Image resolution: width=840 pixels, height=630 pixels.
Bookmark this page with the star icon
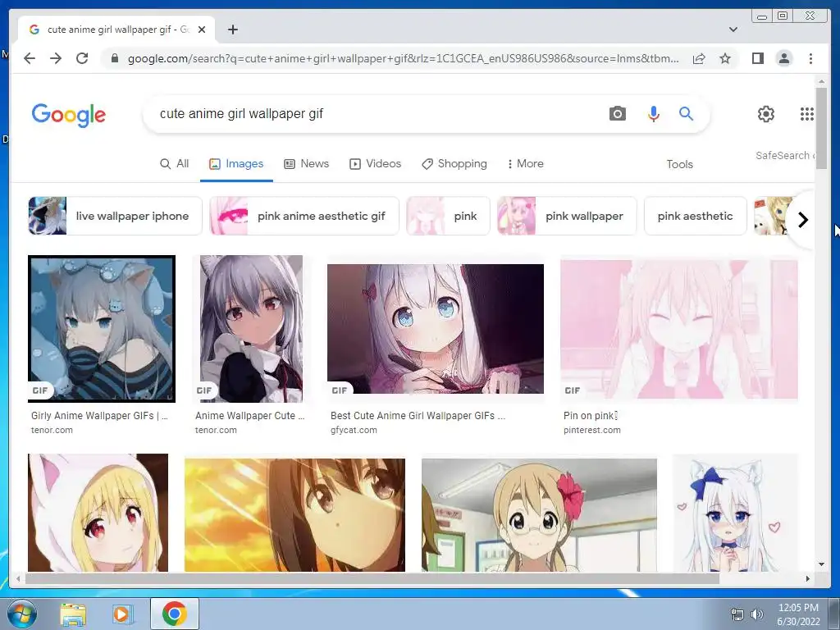[x=725, y=58]
